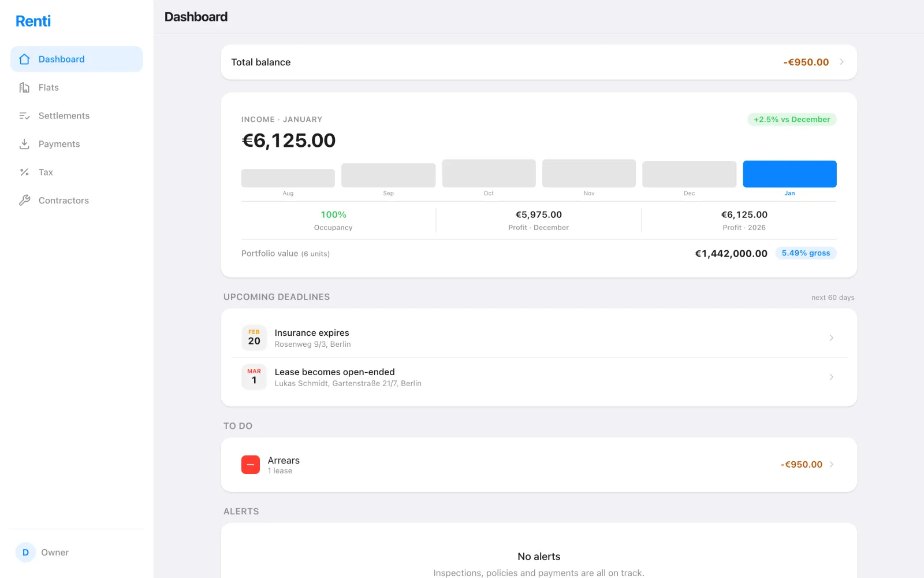Click the Owner avatar letter D
The image size is (924, 578).
(x=25, y=553)
